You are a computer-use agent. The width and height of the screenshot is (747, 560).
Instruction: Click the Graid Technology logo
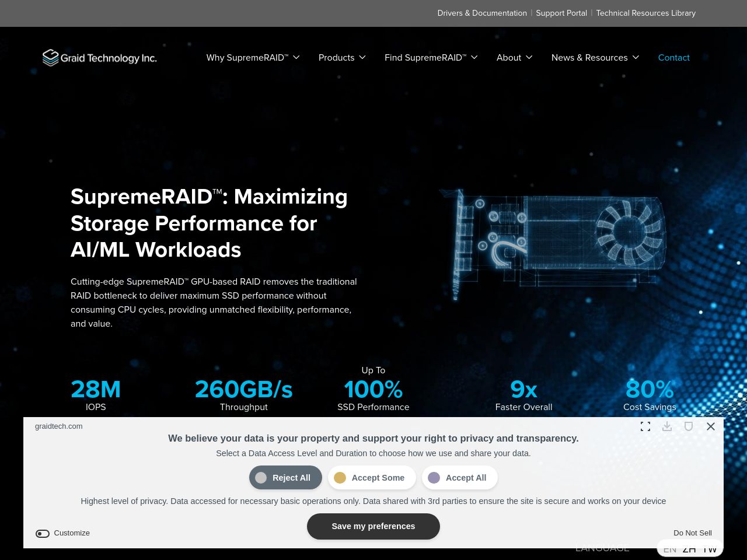pos(100,58)
